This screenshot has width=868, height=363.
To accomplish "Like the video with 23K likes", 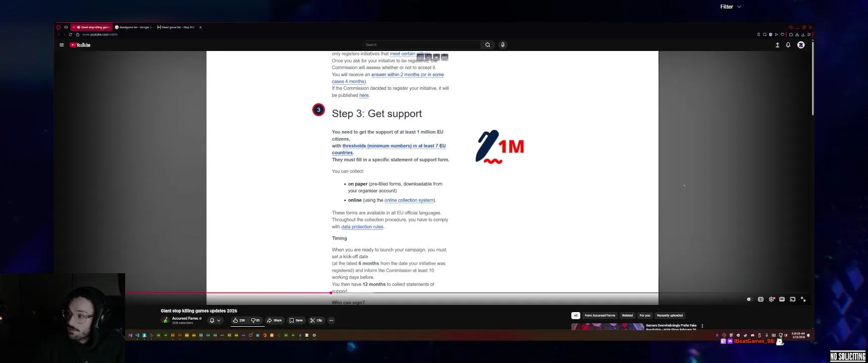I will pyautogui.click(x=239, y=320).
